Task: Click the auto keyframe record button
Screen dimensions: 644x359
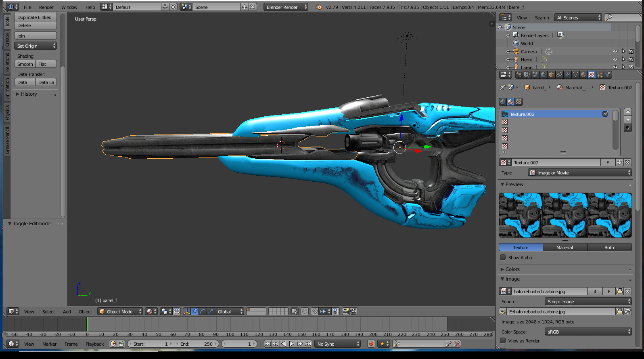Action: (x=371, y=344)
